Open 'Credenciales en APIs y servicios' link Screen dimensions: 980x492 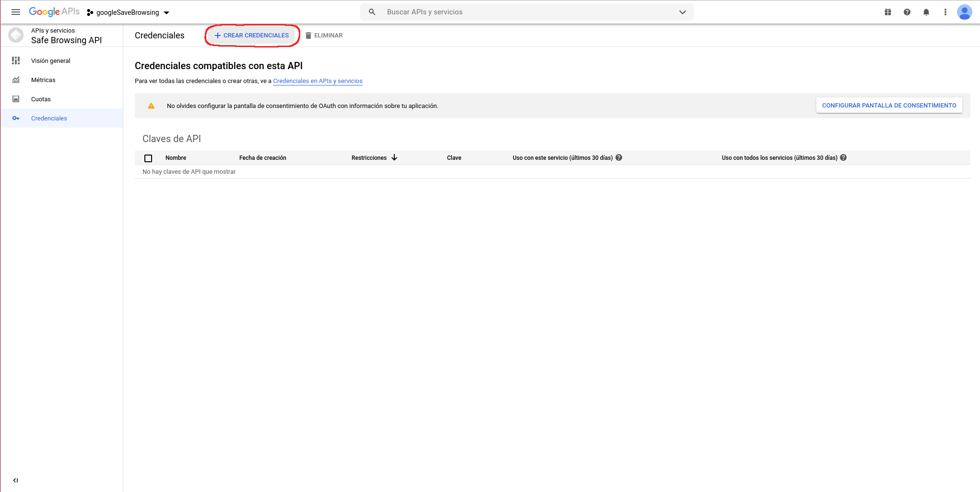pos(318,81)
